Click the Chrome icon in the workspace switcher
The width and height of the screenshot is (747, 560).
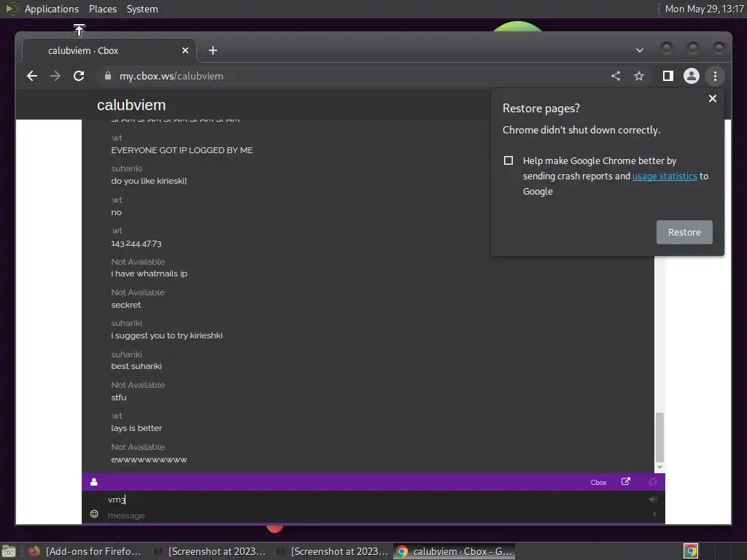(691, 551)
